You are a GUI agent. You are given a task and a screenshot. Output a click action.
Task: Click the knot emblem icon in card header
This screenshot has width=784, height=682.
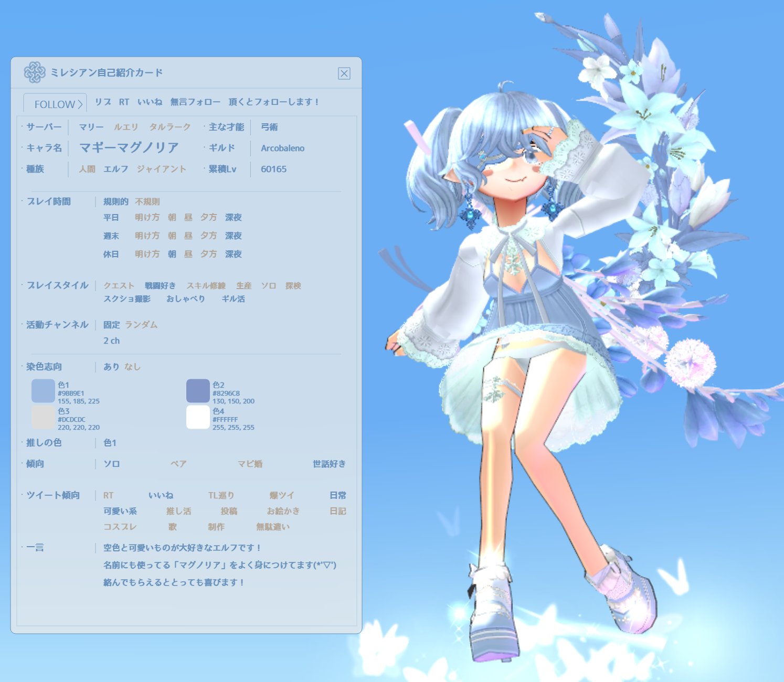[35, 72]
